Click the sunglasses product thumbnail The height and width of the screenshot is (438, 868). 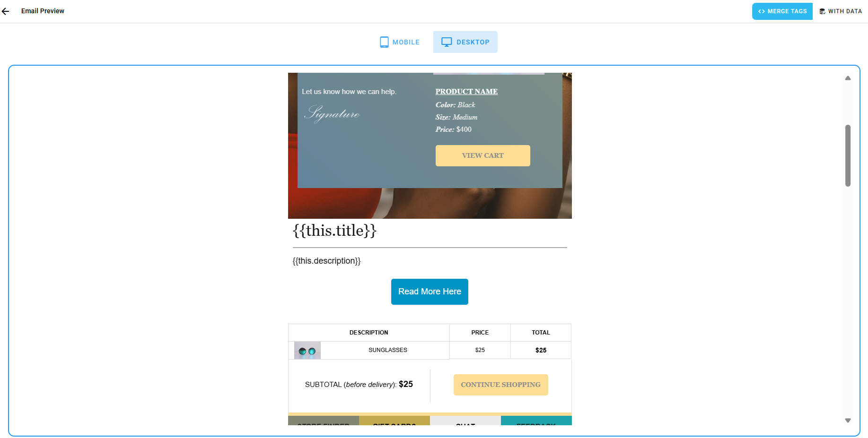click(x=307, y=351)
